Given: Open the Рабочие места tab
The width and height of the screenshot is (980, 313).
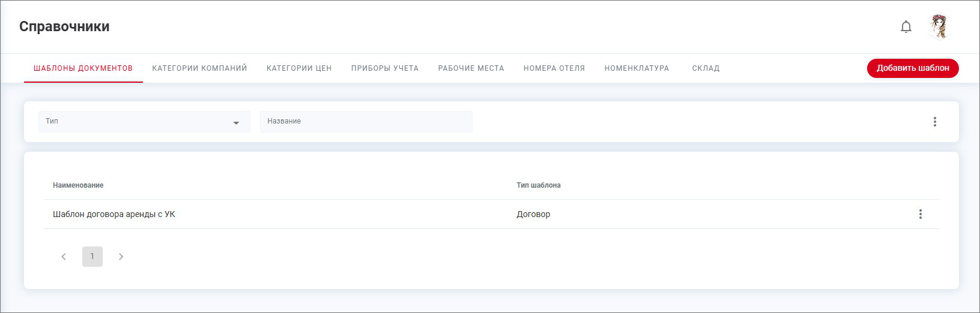Looking at the screenshot, I should [x=471, y=68].
